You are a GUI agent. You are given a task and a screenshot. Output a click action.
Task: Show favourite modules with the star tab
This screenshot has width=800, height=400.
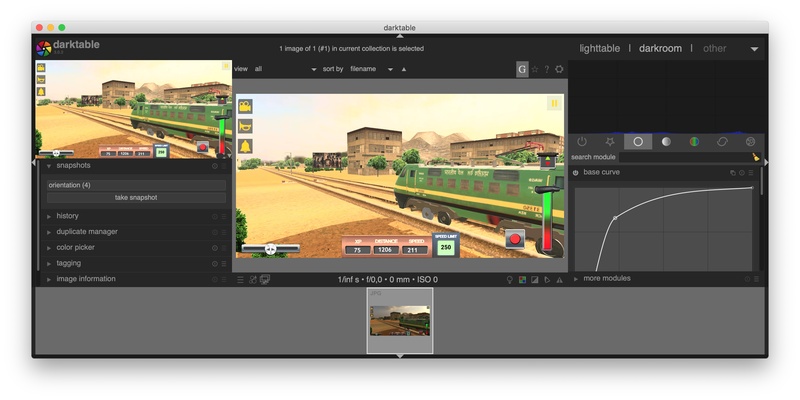click(x=610, y=142)
